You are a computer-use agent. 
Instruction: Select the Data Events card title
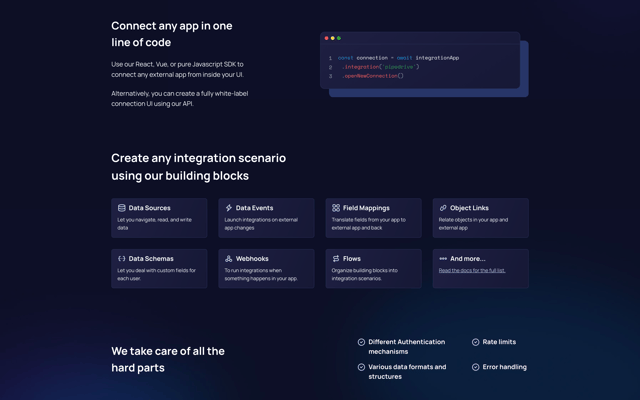(x=254, y=208)
